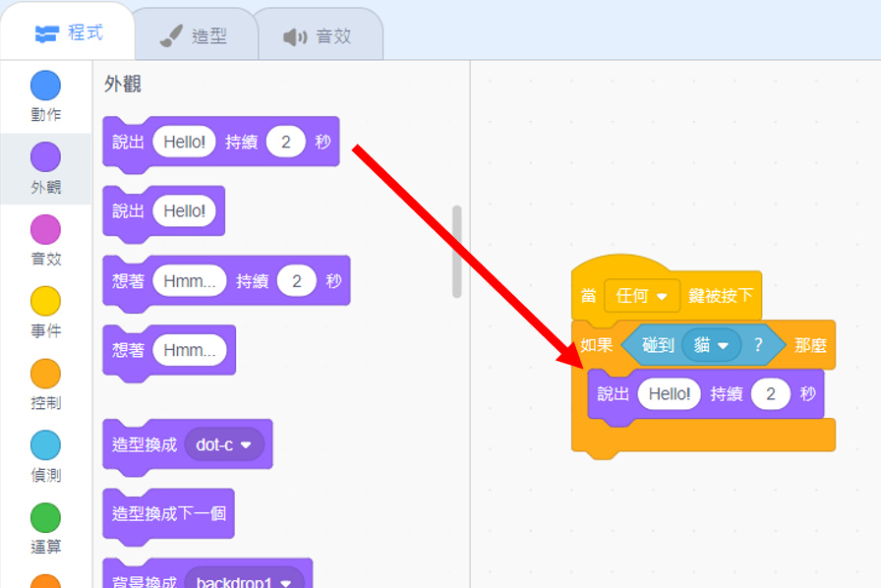Select the light blue 偵測 sensing category
The image size is (881, 588).
pos(45,456)
